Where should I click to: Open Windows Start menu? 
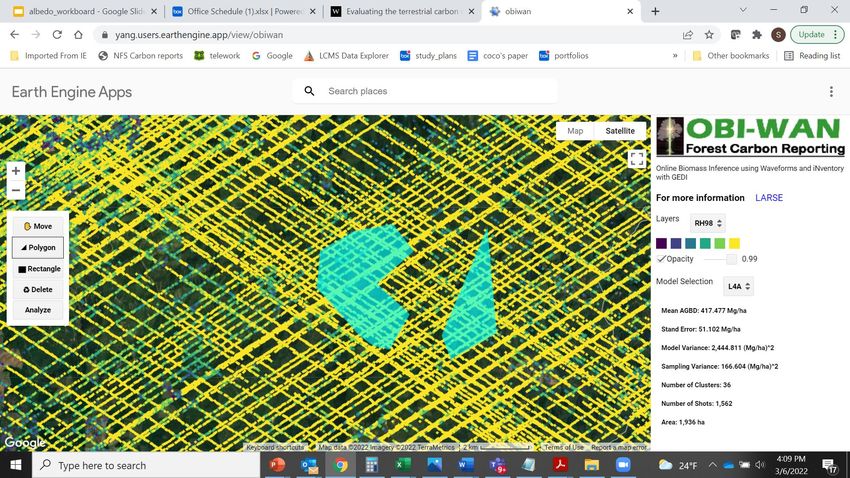coord(16,465)
